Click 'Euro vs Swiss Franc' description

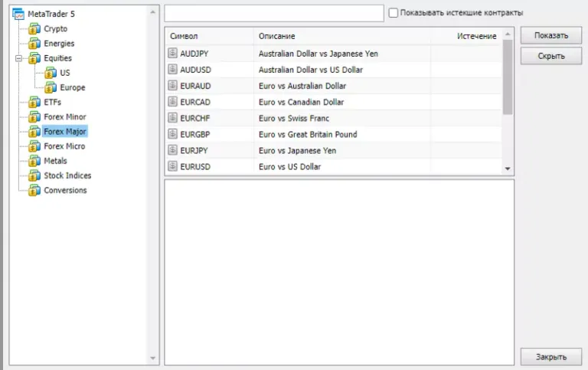point(294,118)
